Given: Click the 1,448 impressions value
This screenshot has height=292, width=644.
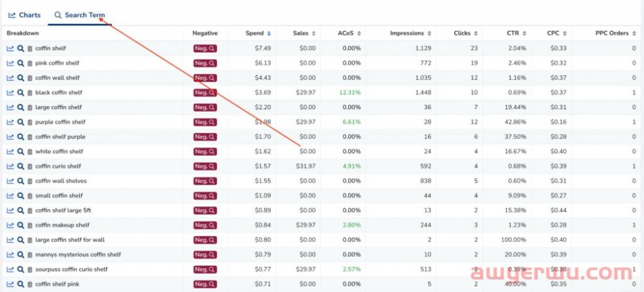Looking at the screenshot, I should pyautogui.click(x=423, y=93).
